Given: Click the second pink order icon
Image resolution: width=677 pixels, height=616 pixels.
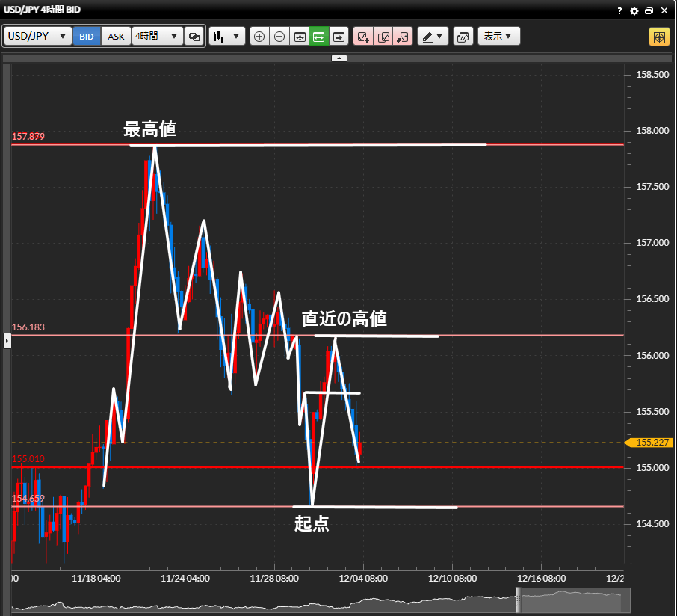Looking at the screenshot, I should (383, 36).
